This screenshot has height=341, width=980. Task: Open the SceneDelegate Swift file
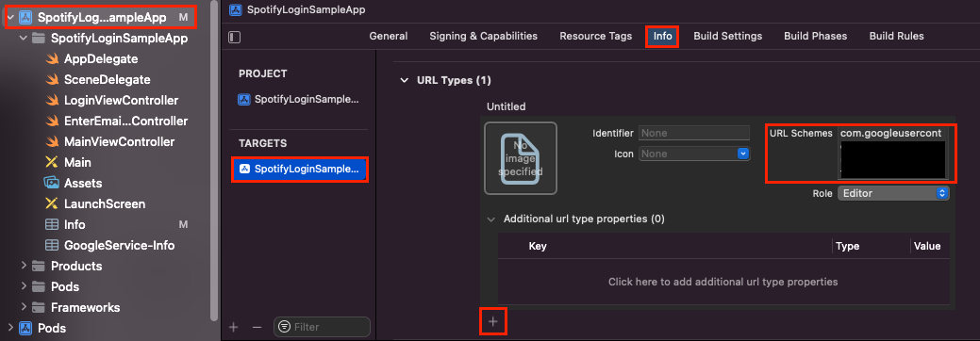107,79
